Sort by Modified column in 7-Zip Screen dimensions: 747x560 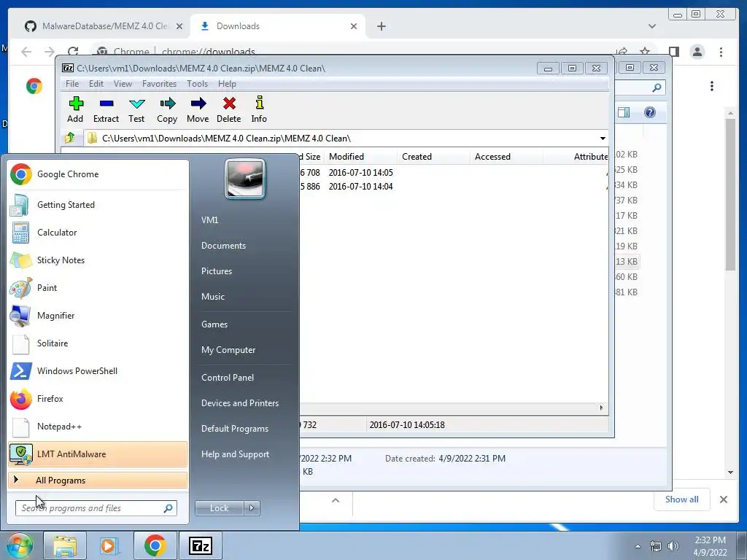tap(360, 157)
